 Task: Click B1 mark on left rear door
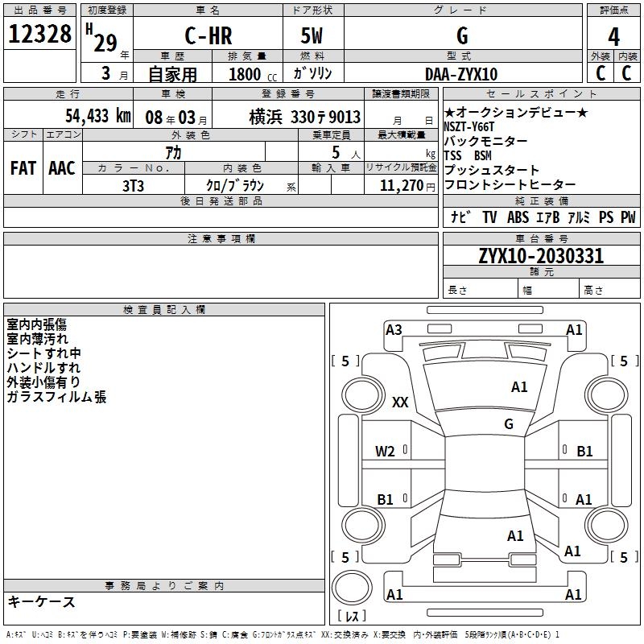click(x=386, y=499)
